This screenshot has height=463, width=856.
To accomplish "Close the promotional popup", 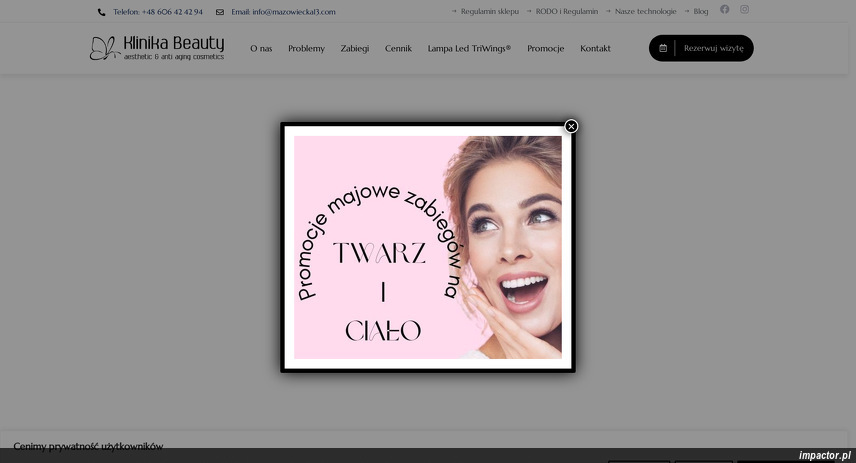I will click(571, 126).
